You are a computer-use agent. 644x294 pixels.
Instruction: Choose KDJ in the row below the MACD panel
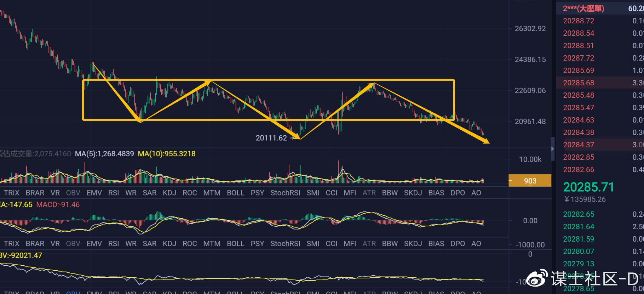169,244
